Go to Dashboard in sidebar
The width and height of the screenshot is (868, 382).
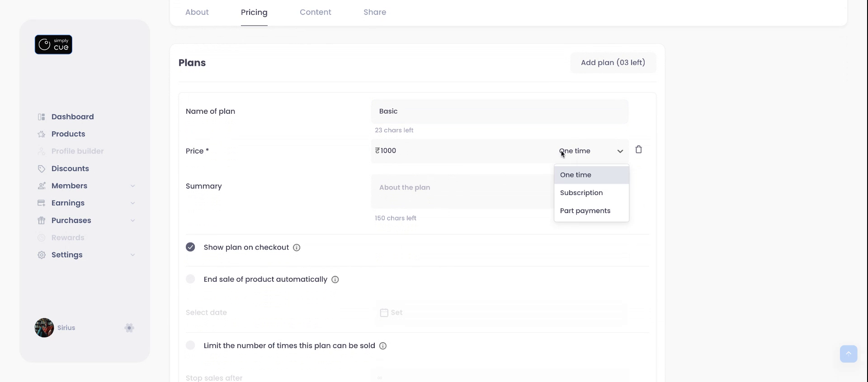point(72,117)
